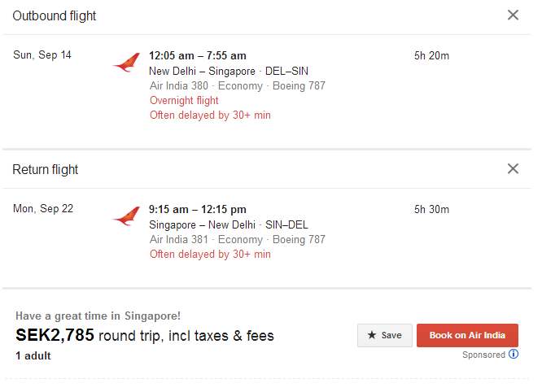Remove the return flight selection
The width and height of the screenshot is (542, 392).
(x=513, y=168)
